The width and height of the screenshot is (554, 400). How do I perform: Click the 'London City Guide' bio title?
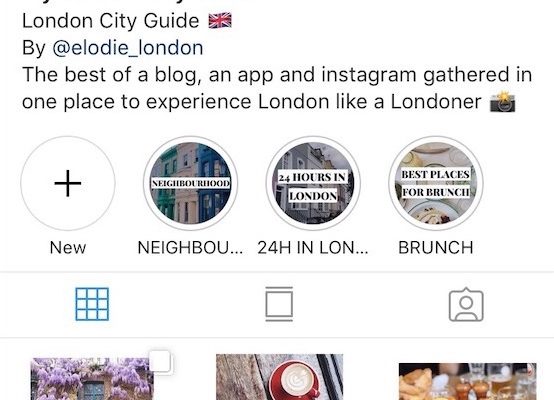[x=111, y=20]
